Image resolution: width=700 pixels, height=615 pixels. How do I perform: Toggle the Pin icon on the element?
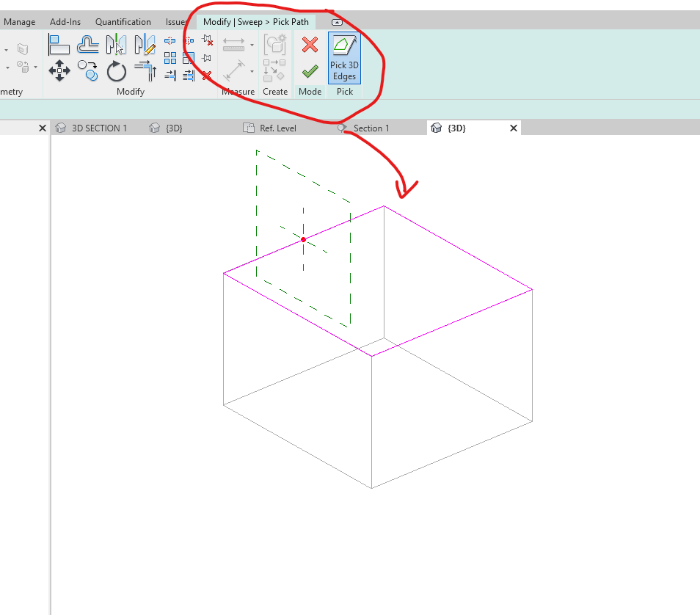click(x=206, y=57)
